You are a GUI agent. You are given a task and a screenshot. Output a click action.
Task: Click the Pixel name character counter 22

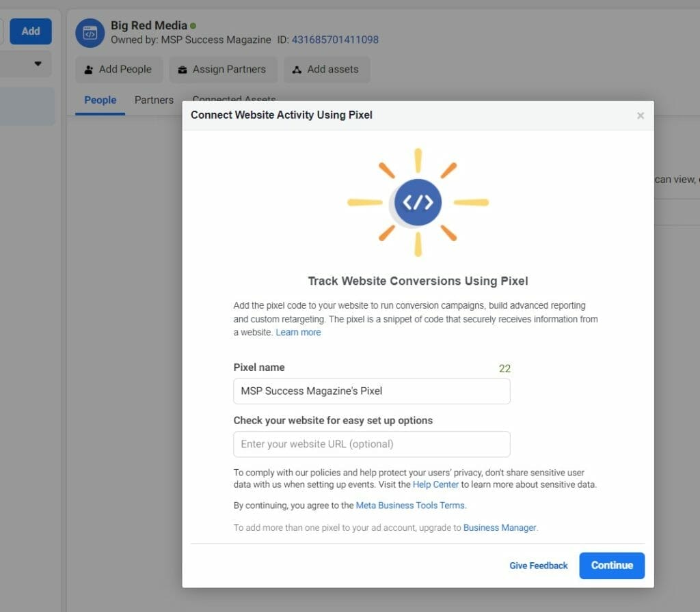pos(504,368)
